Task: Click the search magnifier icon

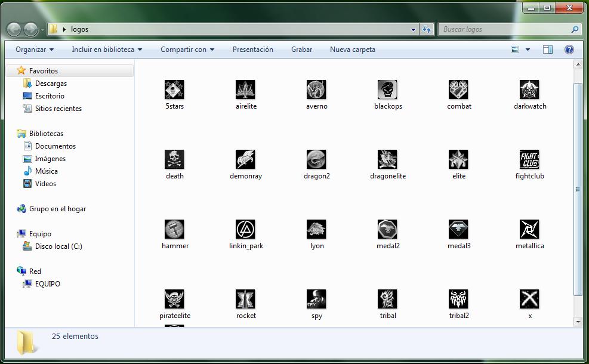Action: [x=575, y=29]
